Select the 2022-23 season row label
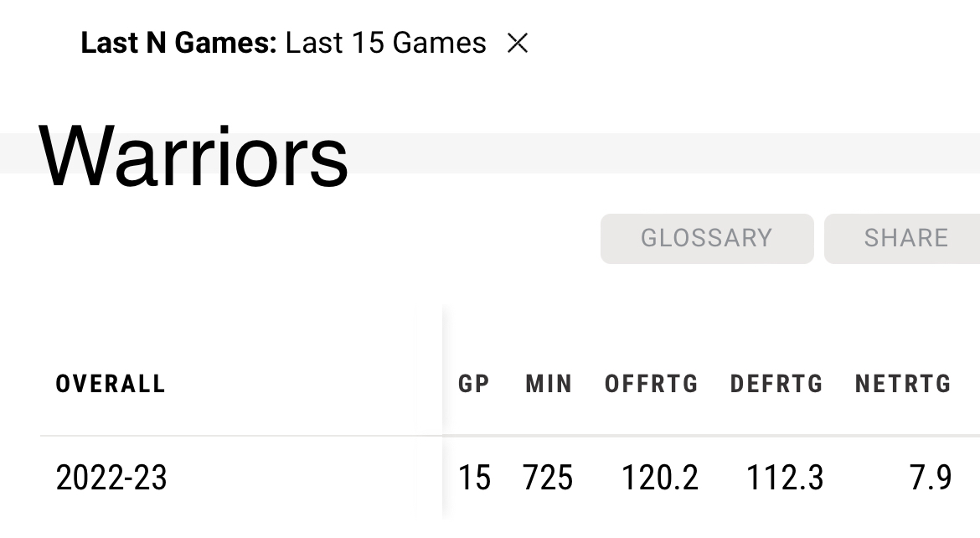The image size is (980, 538). [111, 479]
